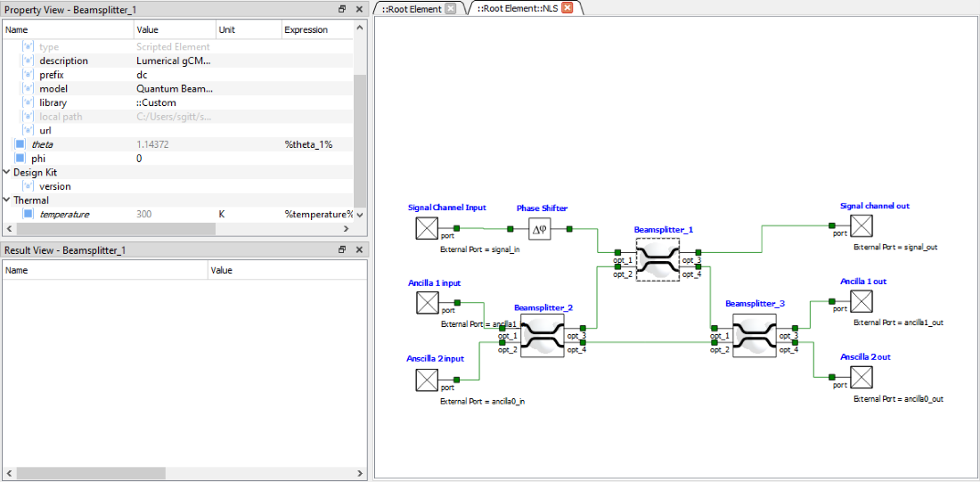Collapse the Thermal section

[x=7, y=200]
